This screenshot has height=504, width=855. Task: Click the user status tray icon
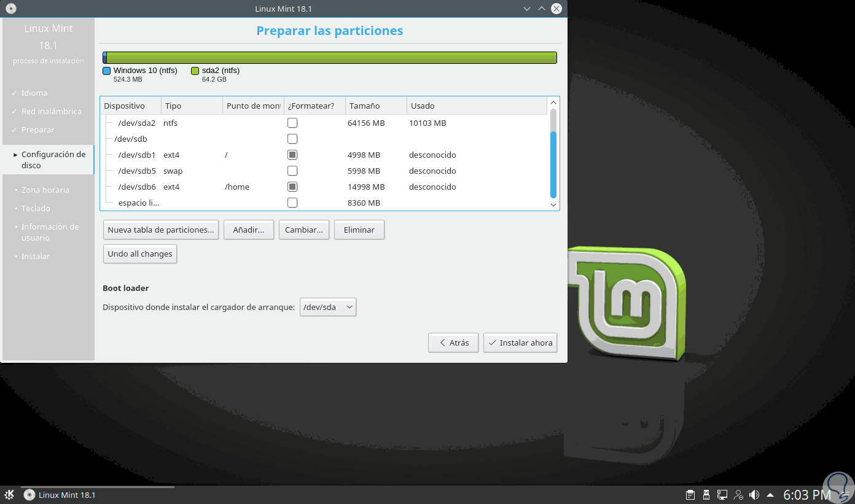[x=738, y=495]
